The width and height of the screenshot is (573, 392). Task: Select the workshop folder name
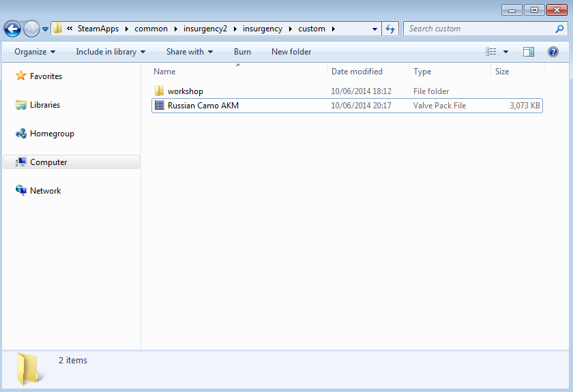point(186,91)
